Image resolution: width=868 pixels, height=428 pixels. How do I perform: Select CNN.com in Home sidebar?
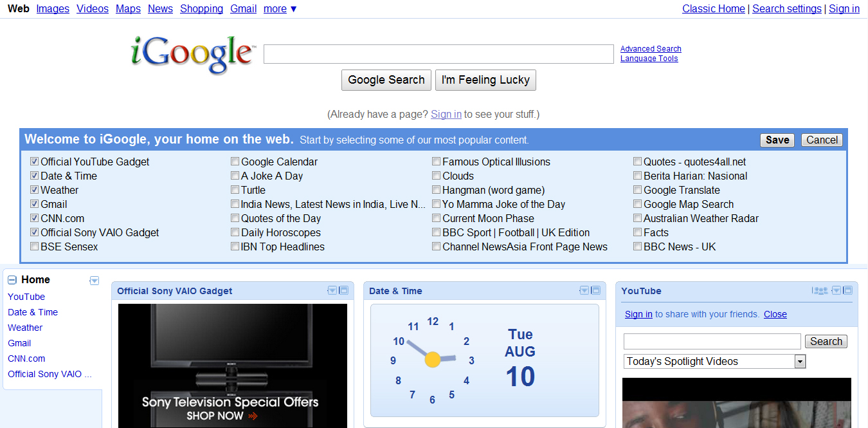(x=26, y=358)
